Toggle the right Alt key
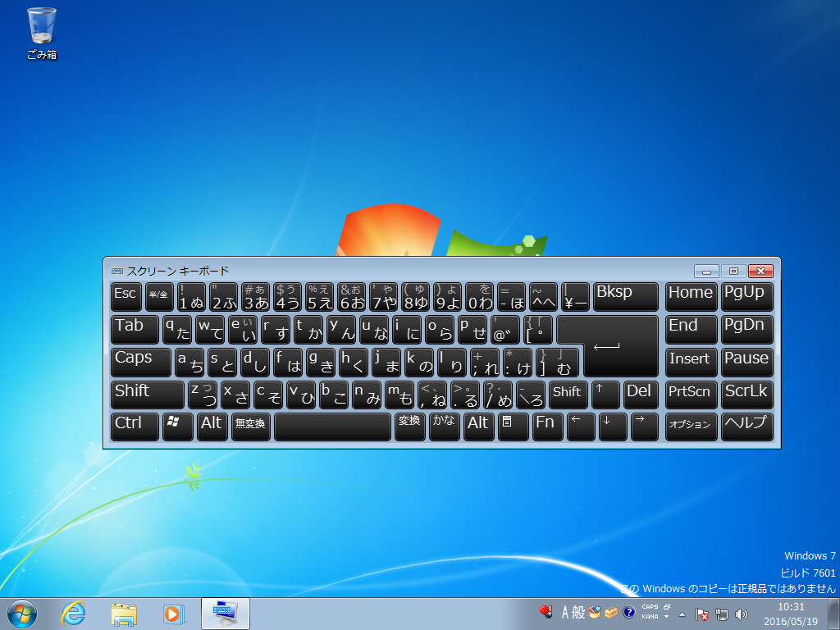The height and width of the screenshot is (630, 840). pyautogui.click(x=479, y=427)
